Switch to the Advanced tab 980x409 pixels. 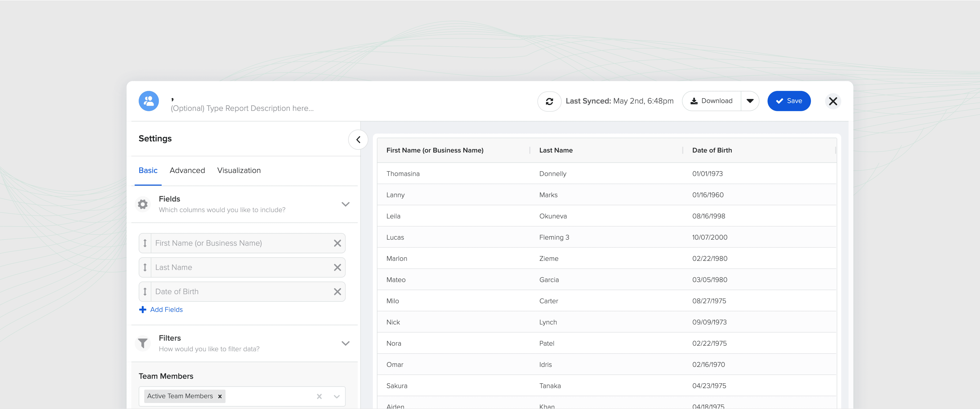pyautogui.click(x=187, y=170)
